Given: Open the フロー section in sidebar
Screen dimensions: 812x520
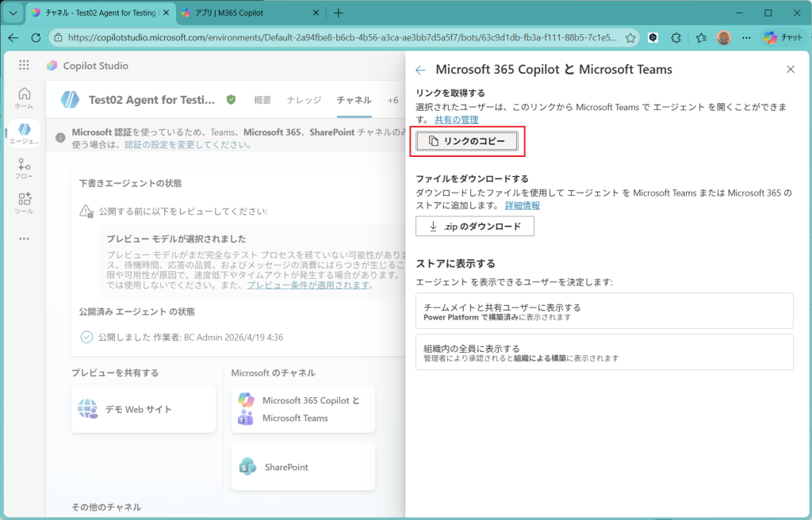Looking at the screenshot, I should coord(24,168).
